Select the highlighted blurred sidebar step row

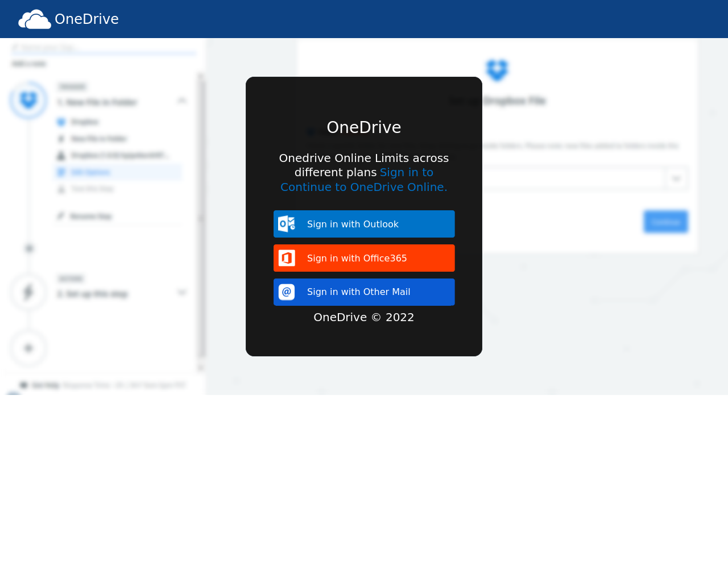coord(118,172)
